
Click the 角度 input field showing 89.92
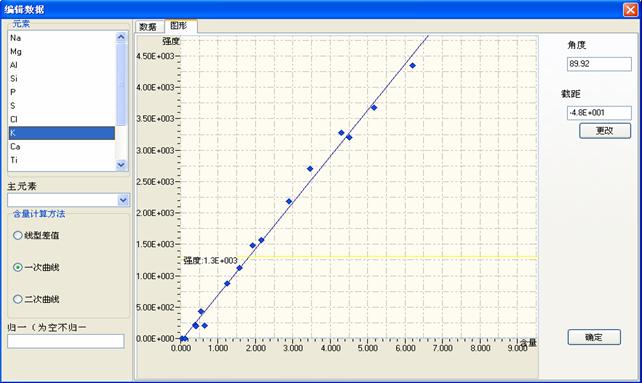coord(599,64)
